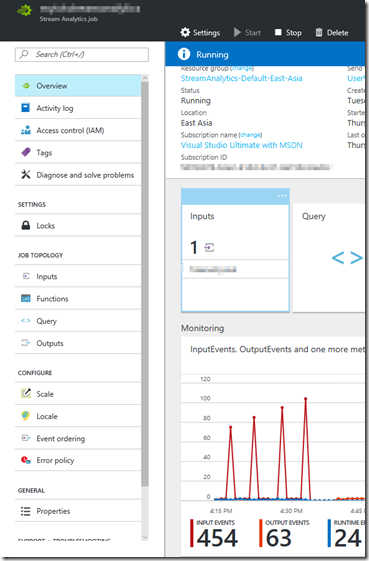Click the OUTPUT EVENTS 63 metric
Viewport: 369px width, 561px height.
[284, 533]
